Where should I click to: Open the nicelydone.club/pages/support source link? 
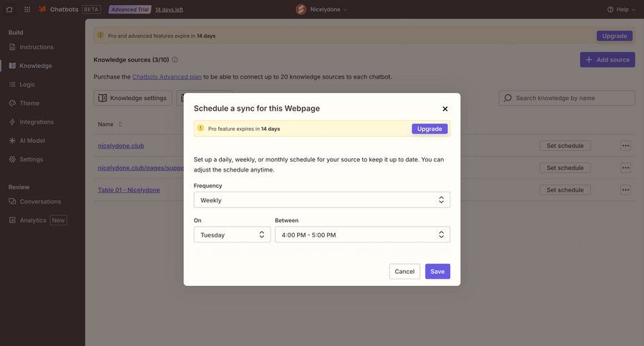click(x=140, y=168)
